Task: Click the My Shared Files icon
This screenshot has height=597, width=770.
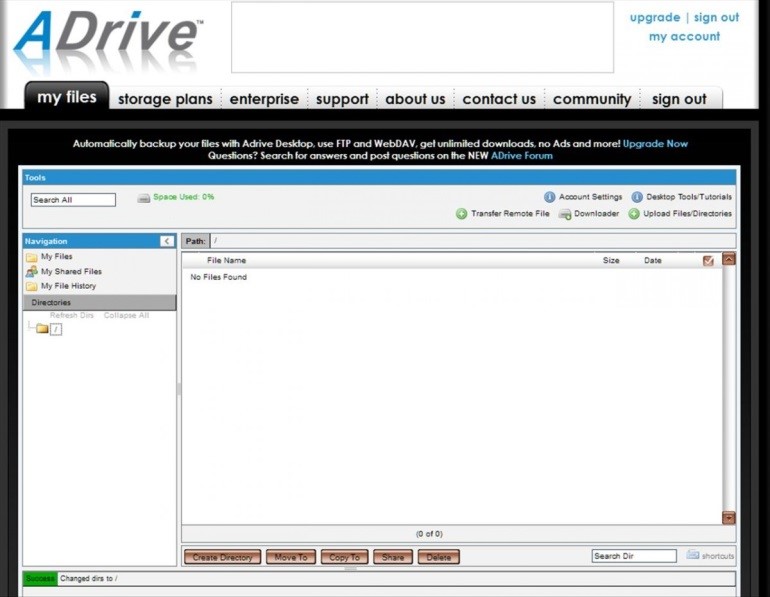Action: point(32,271)
